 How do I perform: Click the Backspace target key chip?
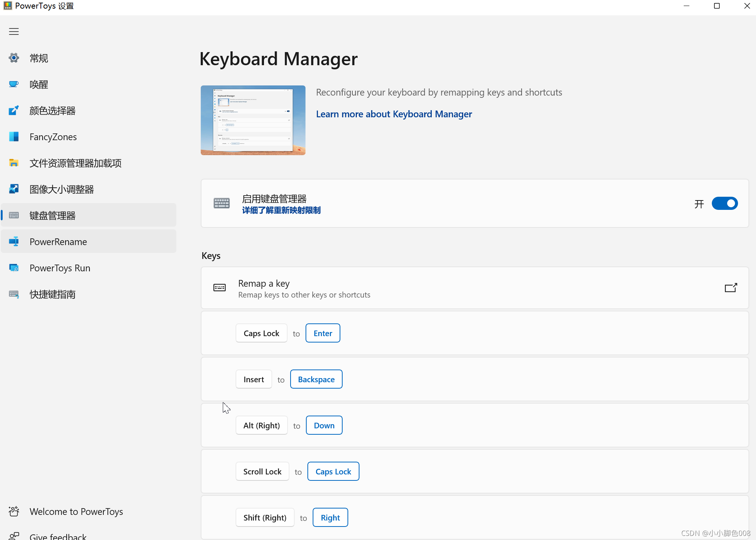[x=316, y=379]
